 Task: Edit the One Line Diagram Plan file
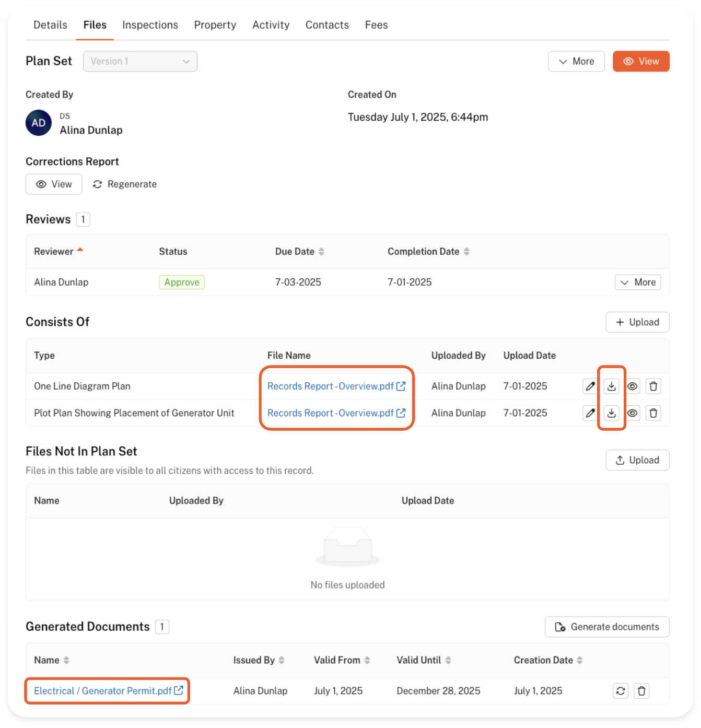590,386
